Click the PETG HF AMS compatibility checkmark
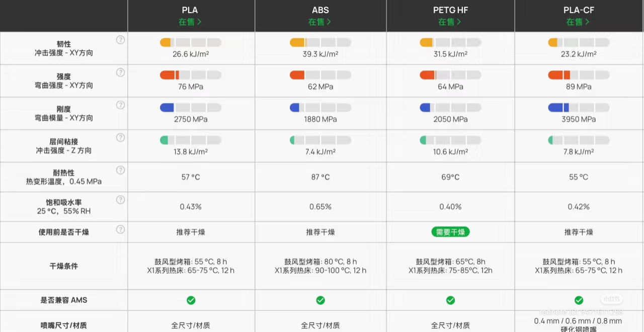644x332 pixels. coord(450,300)
